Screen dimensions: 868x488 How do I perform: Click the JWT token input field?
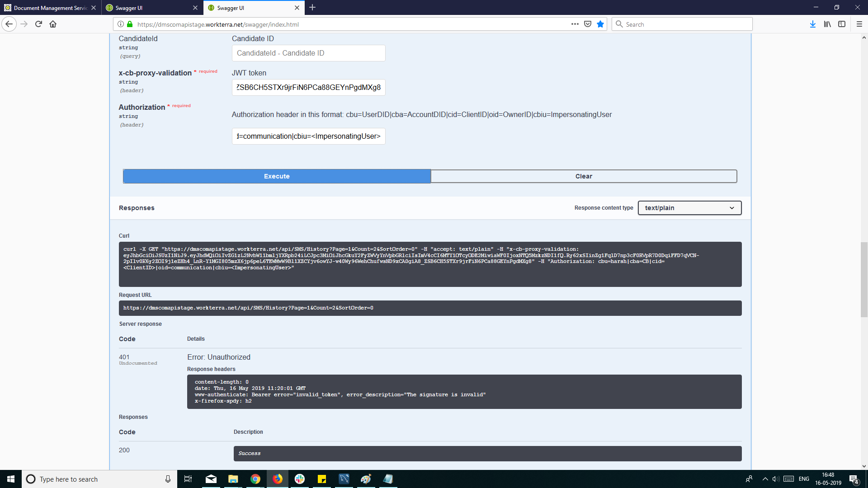(x=308, y=88)
